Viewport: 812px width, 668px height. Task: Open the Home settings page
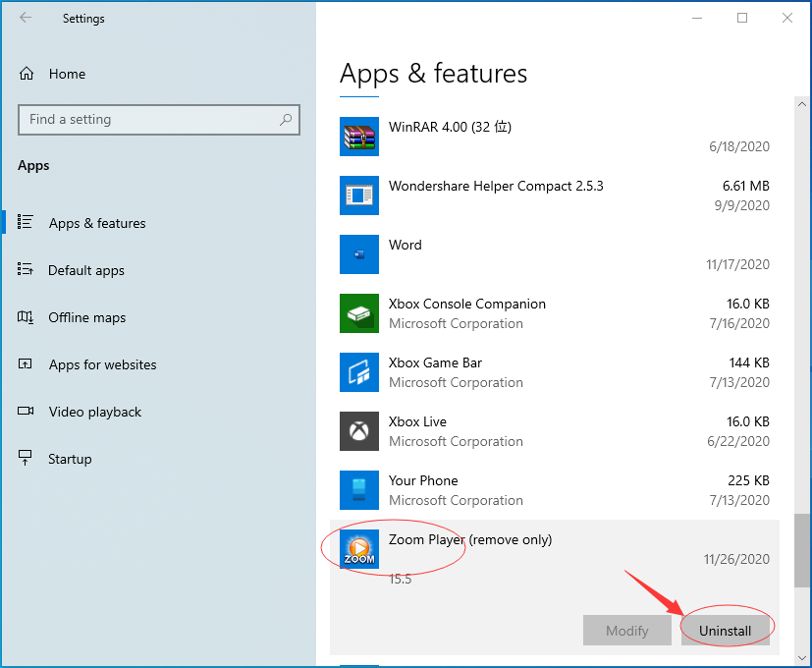coord(68,74)
